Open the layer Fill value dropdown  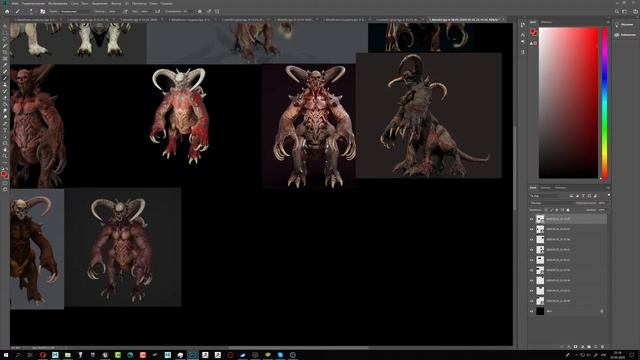602,210
